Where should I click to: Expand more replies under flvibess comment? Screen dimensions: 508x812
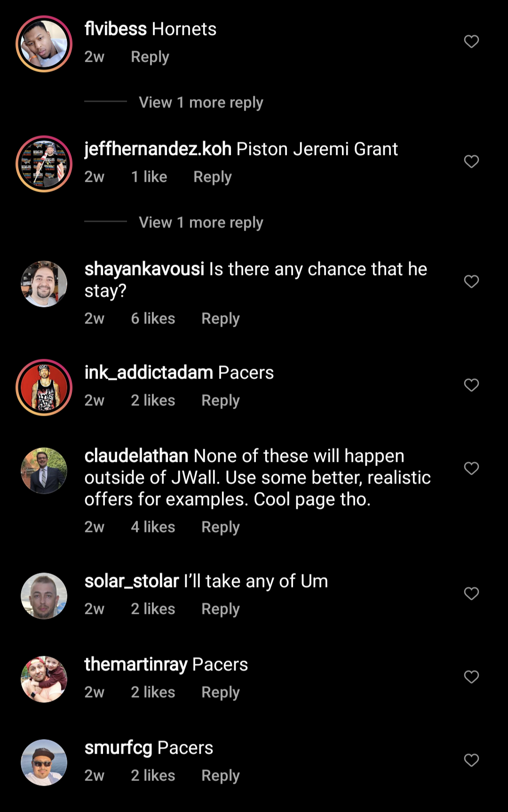pyautogui.click(x=201, y=102)
